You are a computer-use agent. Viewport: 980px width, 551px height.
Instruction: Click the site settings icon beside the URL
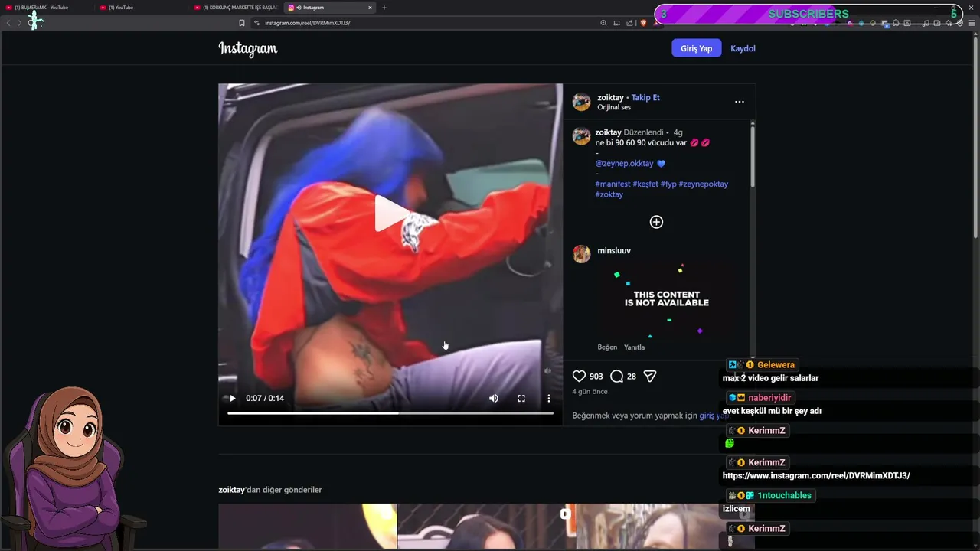(x=257, y=23)
